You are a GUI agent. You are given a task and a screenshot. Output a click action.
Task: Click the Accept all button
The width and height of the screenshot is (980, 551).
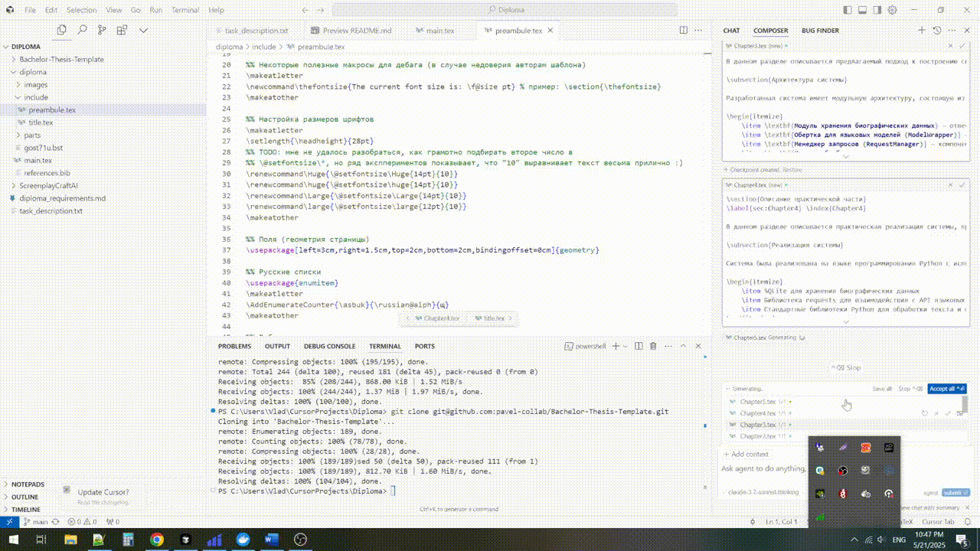click(x=947, y=389)
